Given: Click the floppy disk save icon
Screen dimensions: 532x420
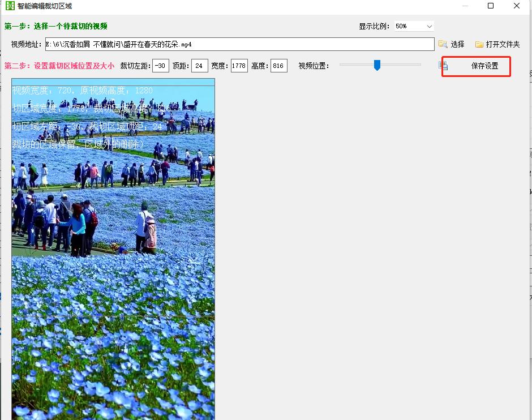Looking at the screenshot, I should (444, 66).
